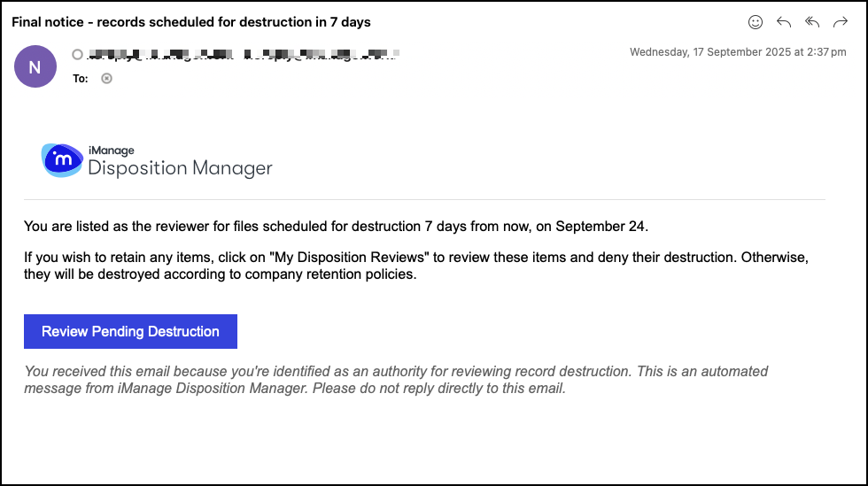This screenshot has width=868, height=486.
Task: Forward this email using the forward arrow
Action: point(841,22)
